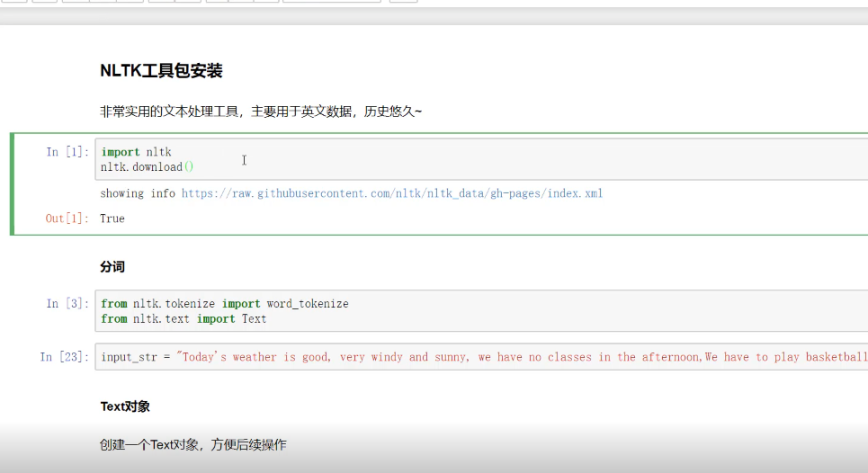The height and width of the screenshot is (473, 868).
Task: Select the 创建一个Text对象 description text
Action: coord(192,444)
